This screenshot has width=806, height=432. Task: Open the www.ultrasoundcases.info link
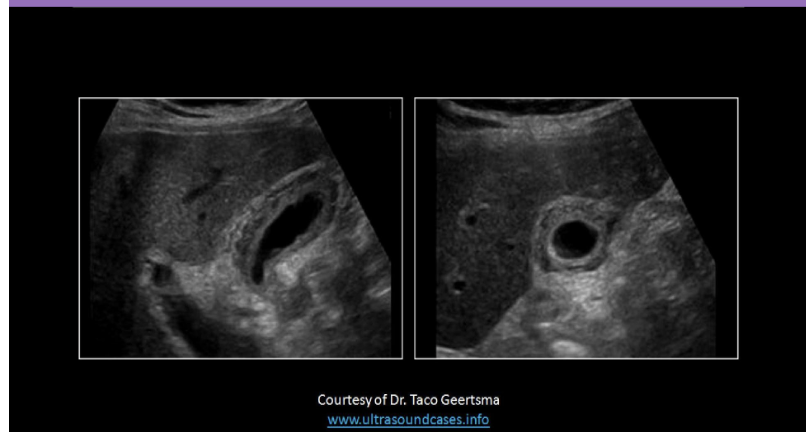click(x=408, y=420)
